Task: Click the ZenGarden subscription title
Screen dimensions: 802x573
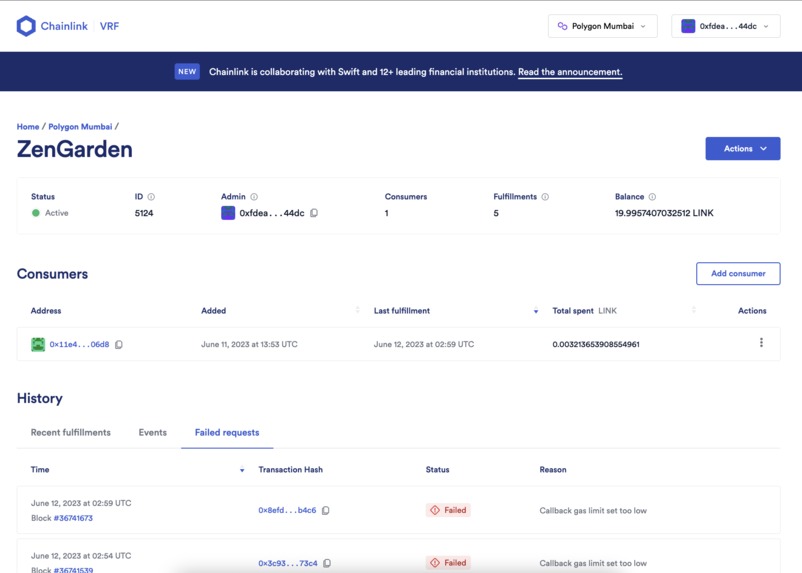Action: tap(75, 149)
